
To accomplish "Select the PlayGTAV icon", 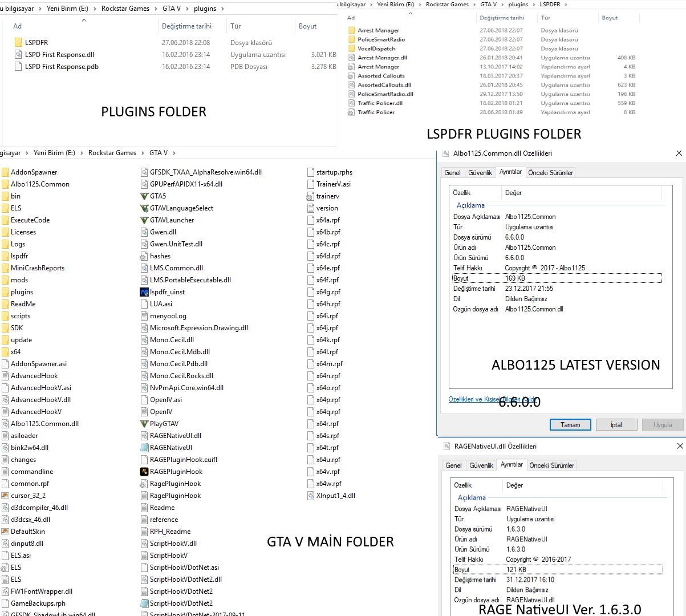I will coord(144,424).
